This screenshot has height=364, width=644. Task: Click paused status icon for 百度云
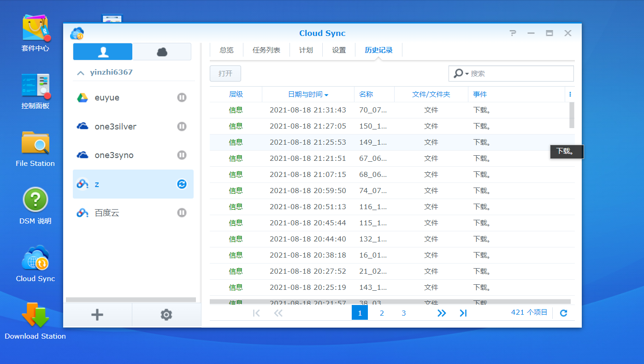pos(182,213)
